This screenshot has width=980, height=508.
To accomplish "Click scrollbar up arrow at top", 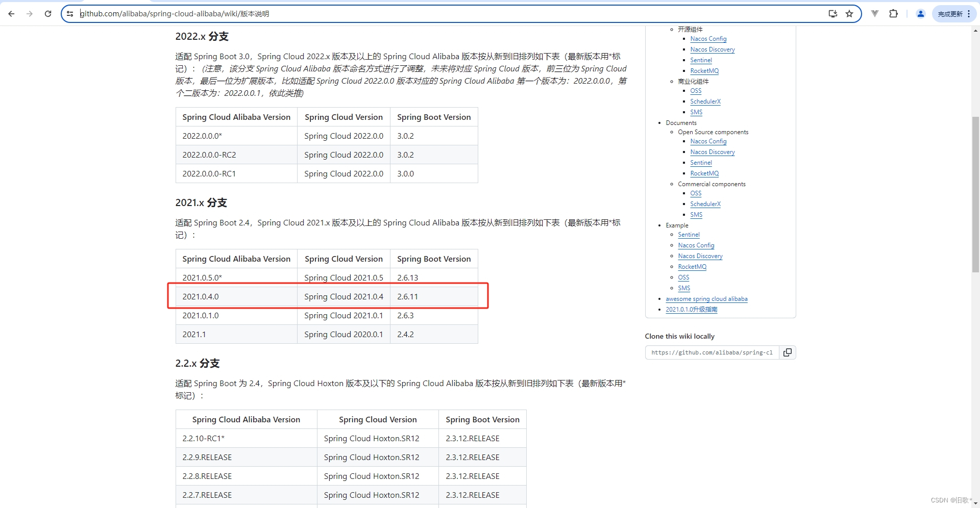I will pyautogui.click(x=975, y=31).
